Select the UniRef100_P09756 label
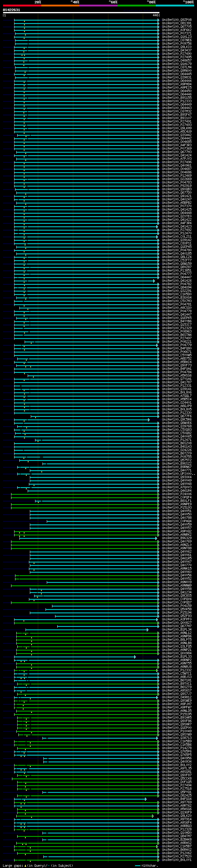The image size is (197, 868). pos(176,43)
